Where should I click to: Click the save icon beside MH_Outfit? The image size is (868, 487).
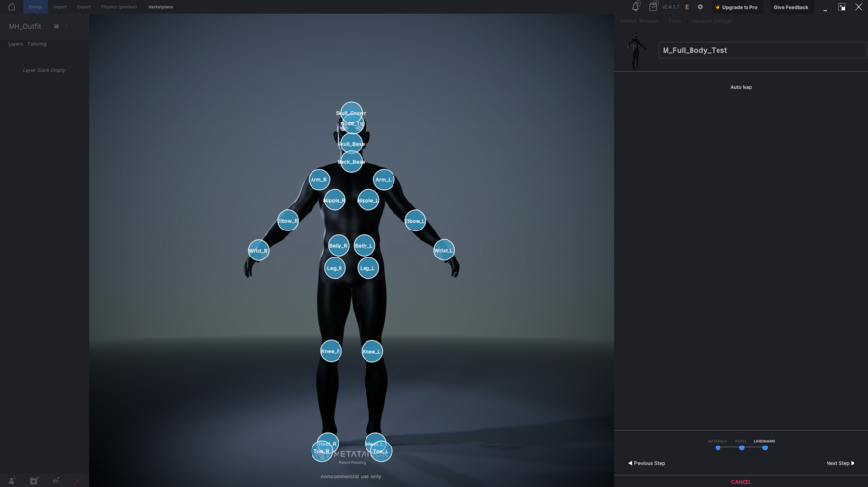click(x=56, y=26)
